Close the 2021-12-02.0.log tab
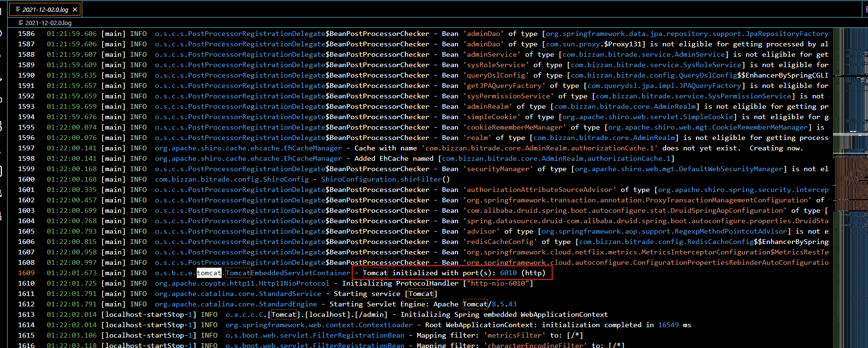Screen dimensions: 868x348 (x=75, y=9)
